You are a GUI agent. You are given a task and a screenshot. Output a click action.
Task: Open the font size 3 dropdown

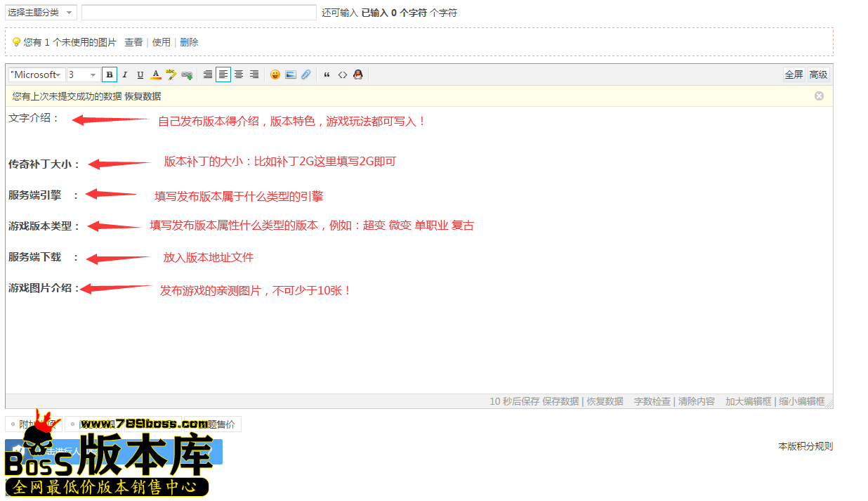[82, 74]
